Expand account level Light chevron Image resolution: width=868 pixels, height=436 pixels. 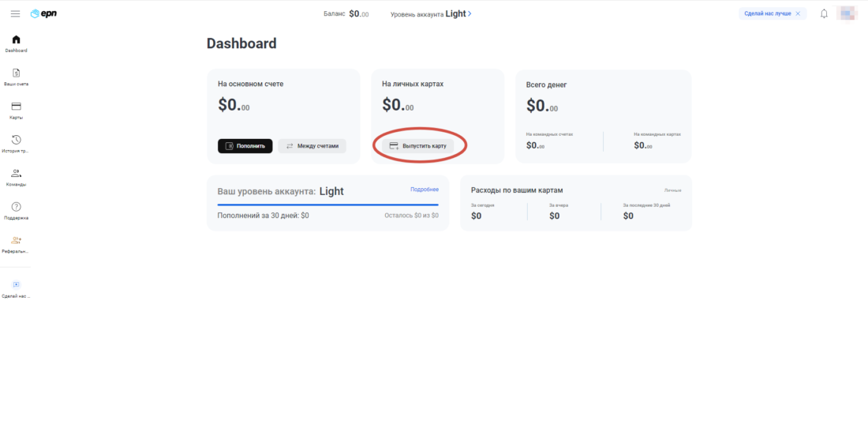[470, 13]
